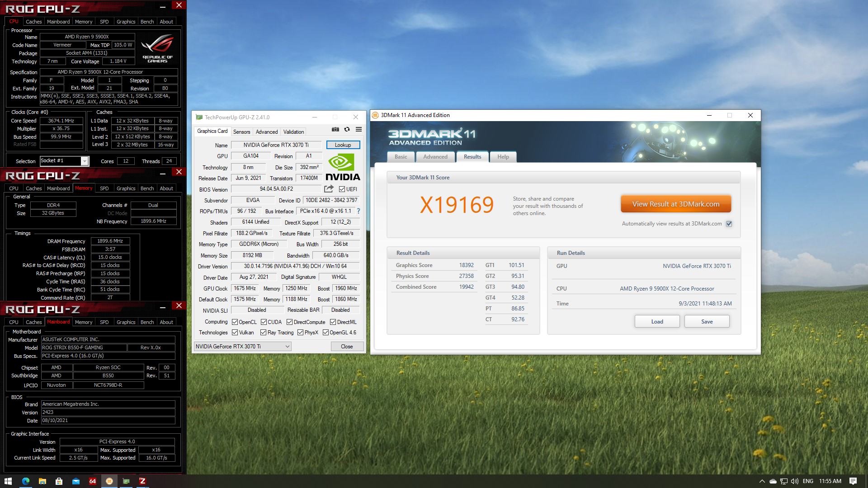Viewport: 868px width, 488px height.
Task: Open the Windows Start menu
Action: [8, 481]
